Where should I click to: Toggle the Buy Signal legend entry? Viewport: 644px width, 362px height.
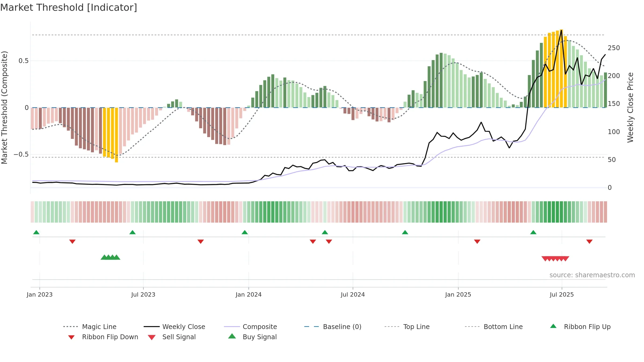[x=252, y=337]
